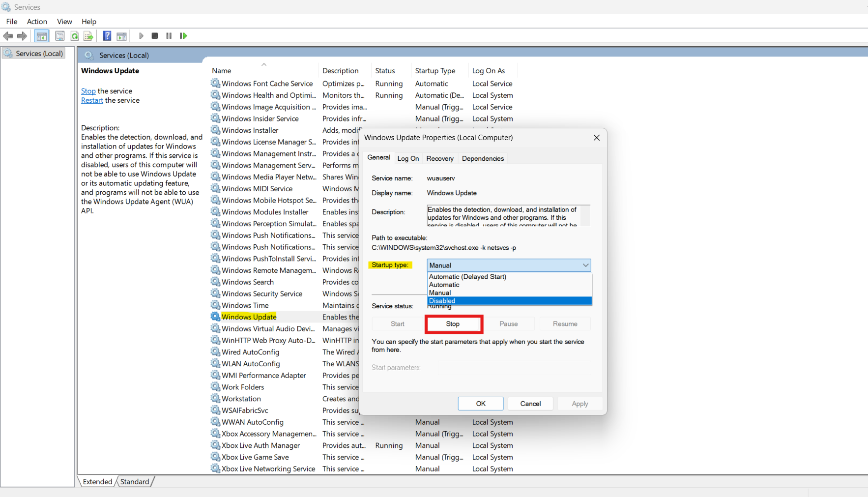Screen dimensions: 868x497
Task: Sort services by Name column header
Action: 222,71
